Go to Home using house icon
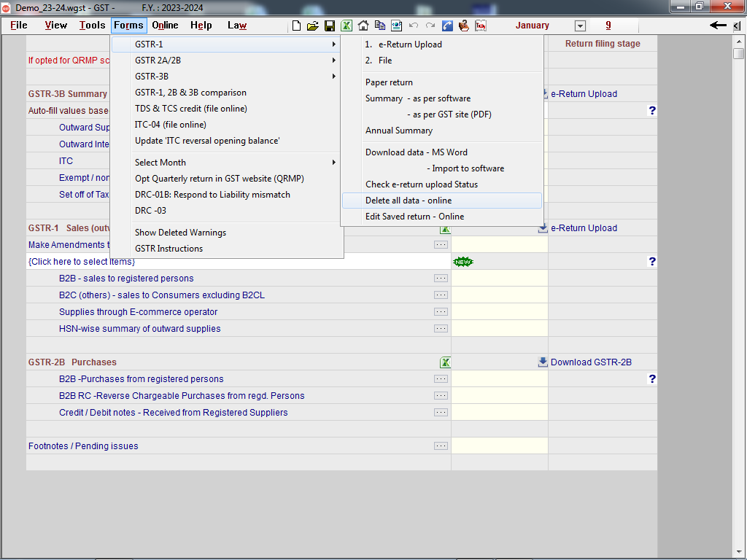The height and width of the screenshot is (560, 747). click(363, 26)
